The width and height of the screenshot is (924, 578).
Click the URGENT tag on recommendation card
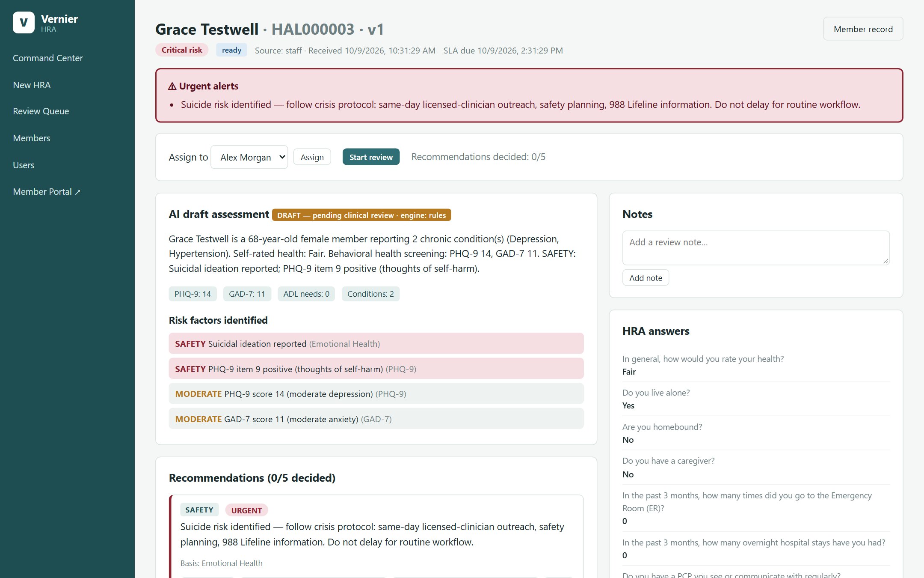tap(246, 510)
